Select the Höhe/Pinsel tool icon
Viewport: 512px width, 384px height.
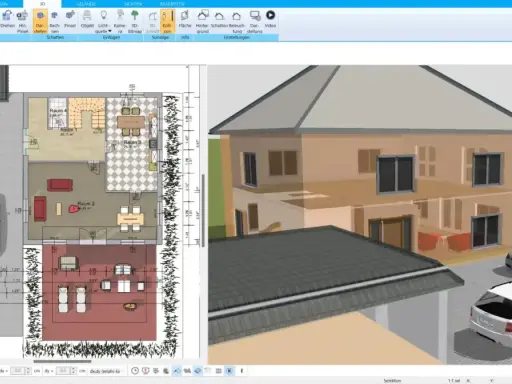(22, 16)
